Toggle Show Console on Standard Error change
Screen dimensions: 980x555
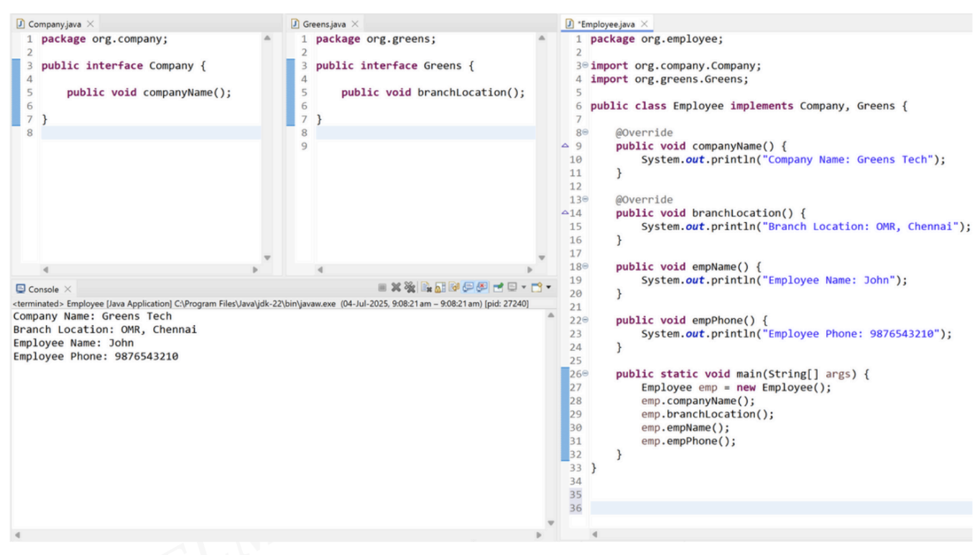pyautogui.click(x=481, y=288)
